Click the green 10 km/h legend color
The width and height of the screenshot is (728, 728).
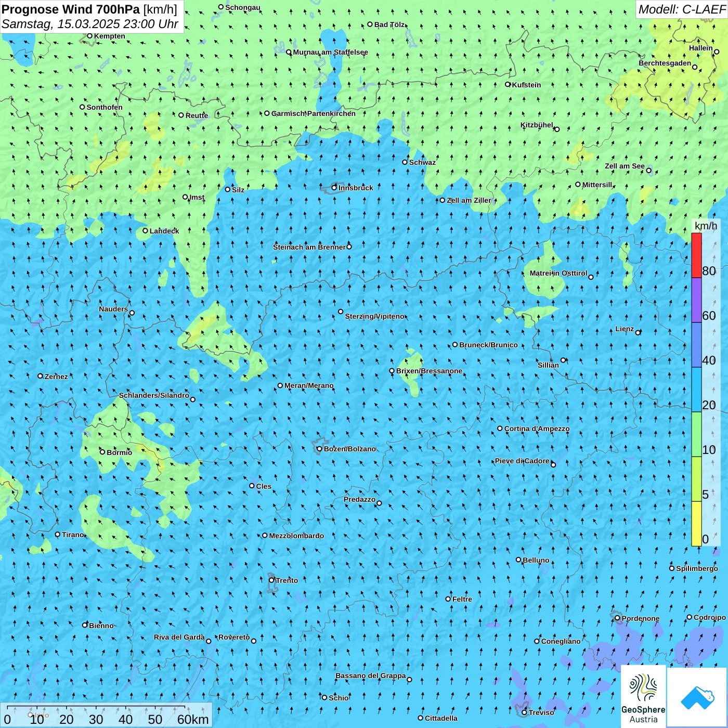click(x=696, y=434)
